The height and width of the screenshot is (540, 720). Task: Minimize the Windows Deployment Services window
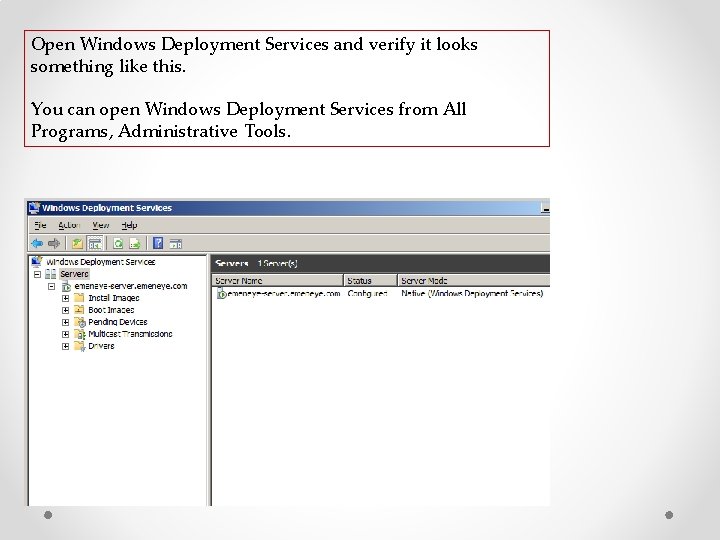click(x=545, y=208)
